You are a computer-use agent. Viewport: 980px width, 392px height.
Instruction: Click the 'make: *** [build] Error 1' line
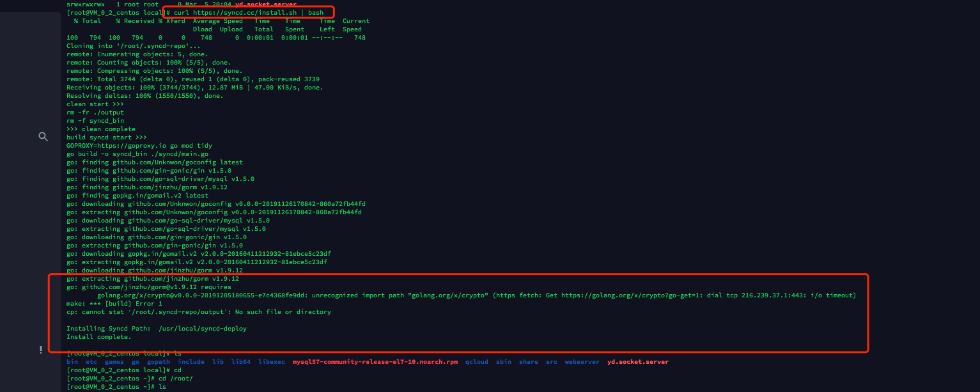tap(114, 304)
